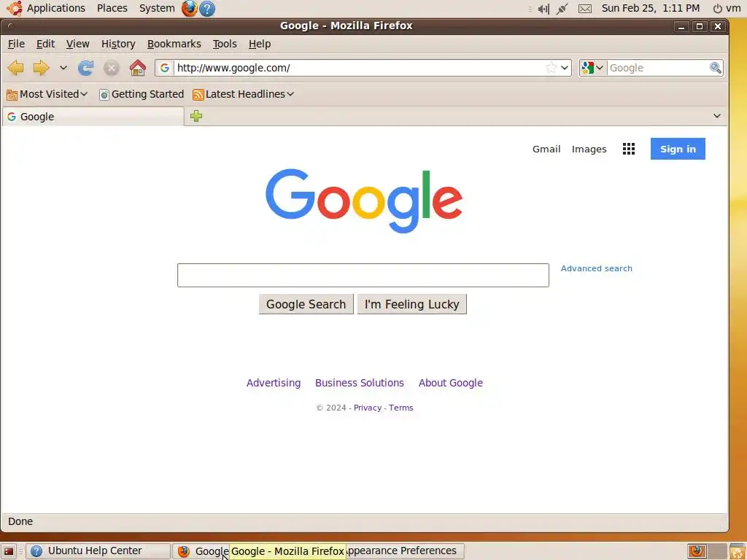The height and width of the screenshot is (560, 747).
Task: Open the vm power session menu
Action: [x=727, y=8]
